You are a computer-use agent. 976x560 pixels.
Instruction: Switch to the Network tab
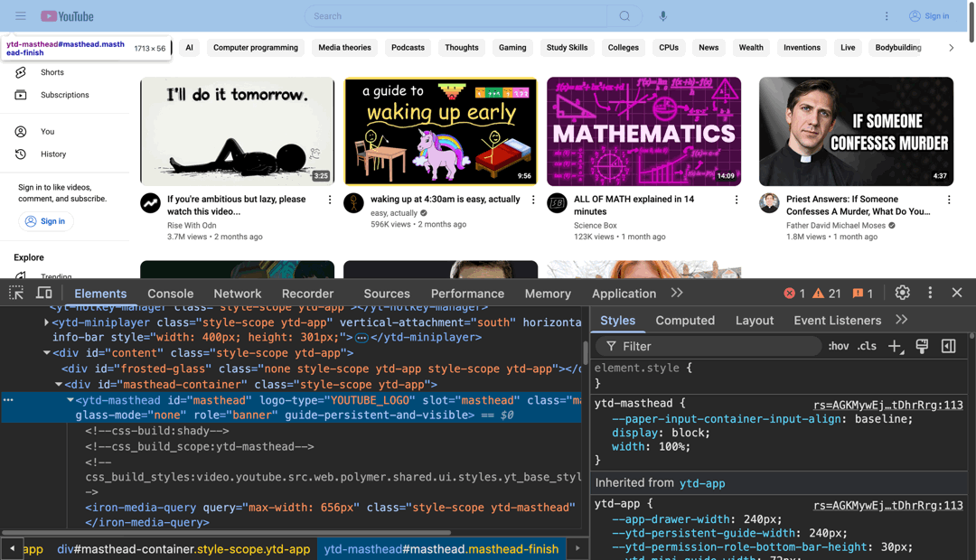click(x=238, y=294)
